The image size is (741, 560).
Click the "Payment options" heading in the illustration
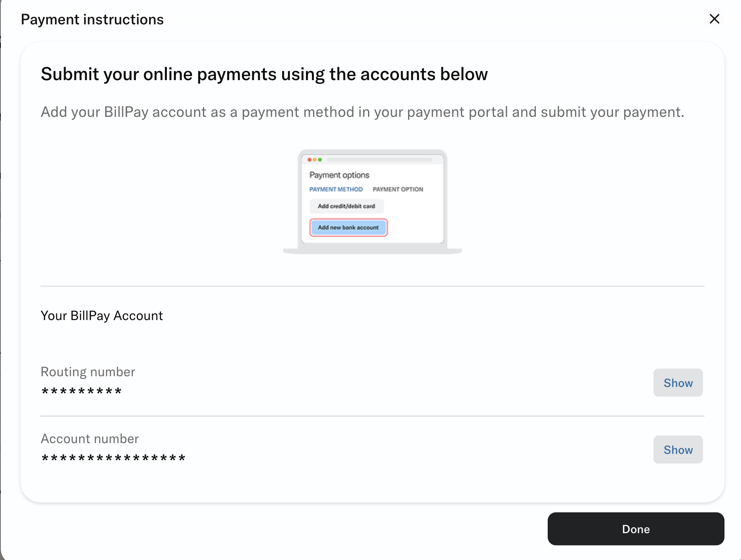pos(339,175)
